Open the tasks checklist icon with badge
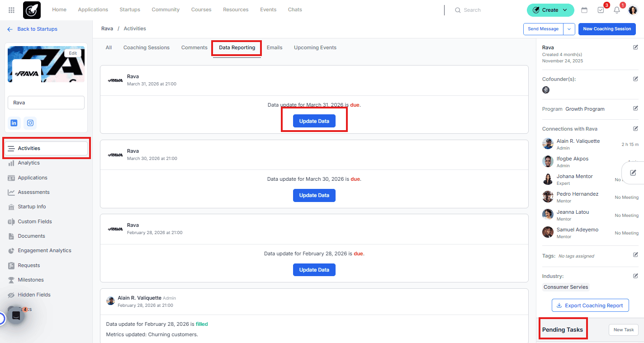The width and height of the screenshot is (644, 343). point(601,10)
